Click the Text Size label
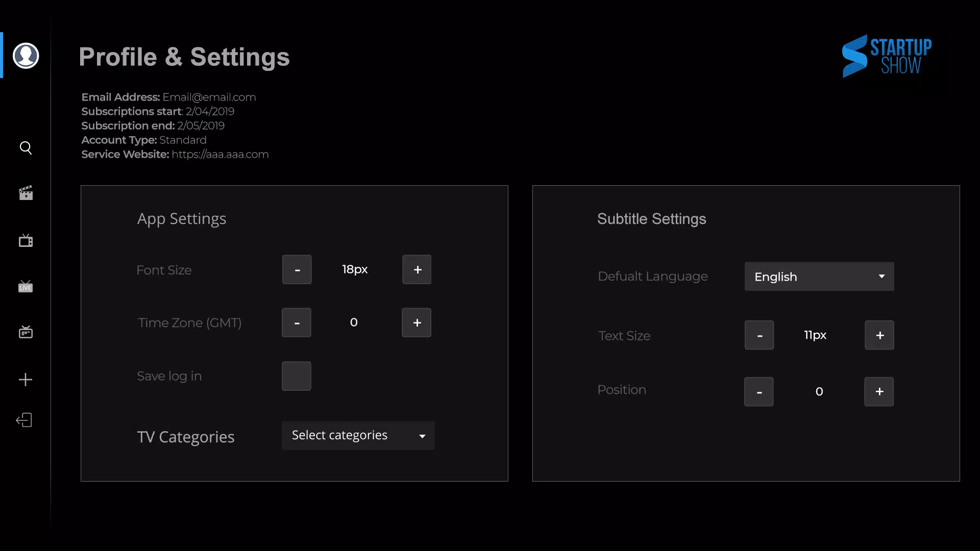980x551 pixels. tap(624, 336)
